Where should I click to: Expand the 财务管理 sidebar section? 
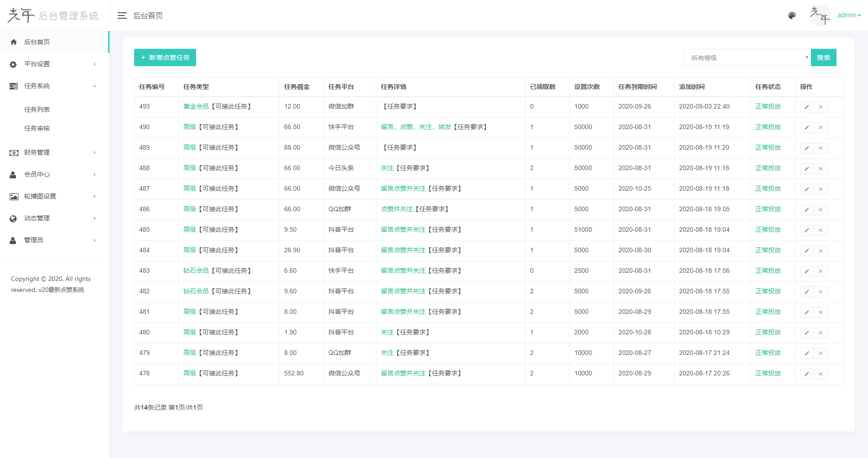(53, 153)
